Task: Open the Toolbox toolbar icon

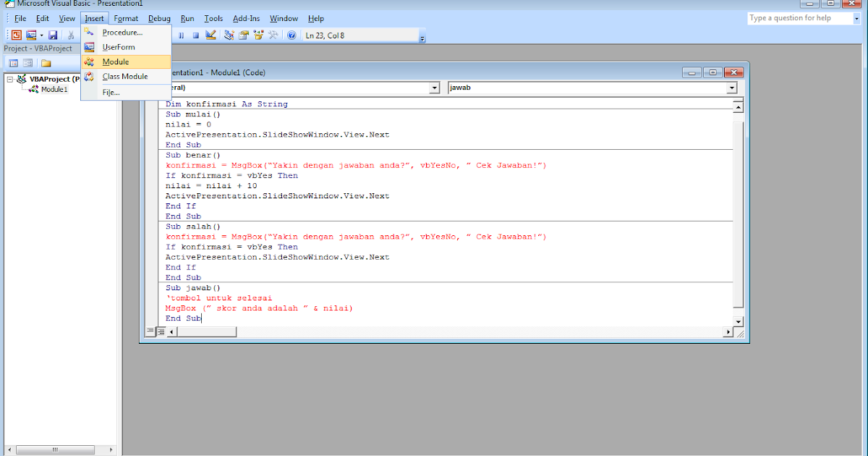Action: [273, 35]
